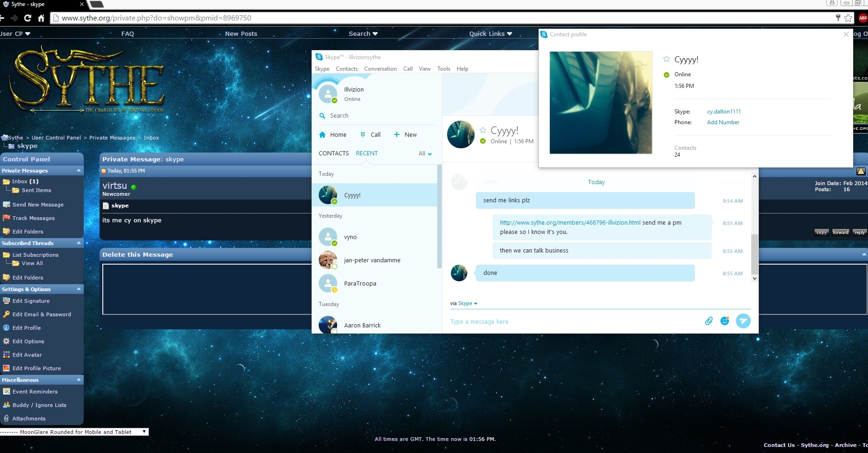Image resolution: width=868 pixels, height=453 pixels.
Task: Open the Contacts menu in Skype
Action: (x=347, y=69)
